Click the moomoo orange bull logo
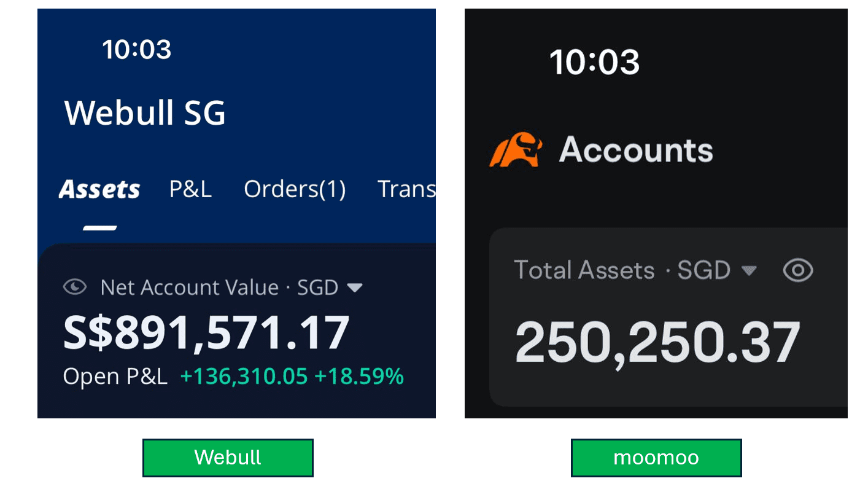This screenshot has height=489, width=868. pyautogui.click(x=516, y=150)
